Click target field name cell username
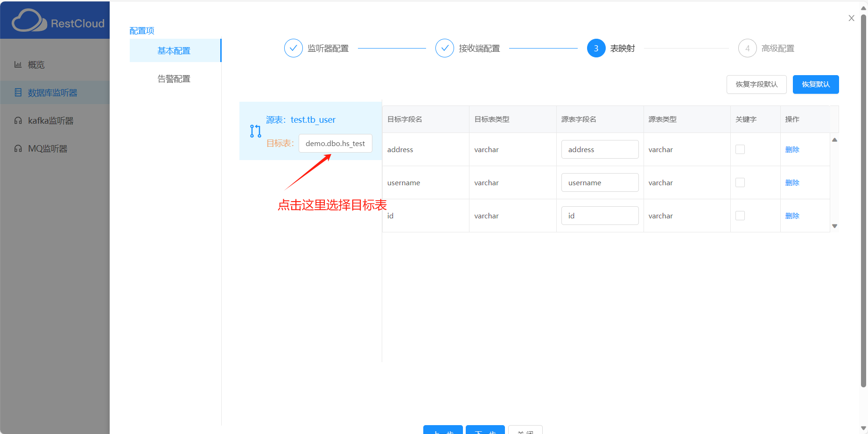The height and width of the screenshot is (434, 868). (x=404, y=182)
